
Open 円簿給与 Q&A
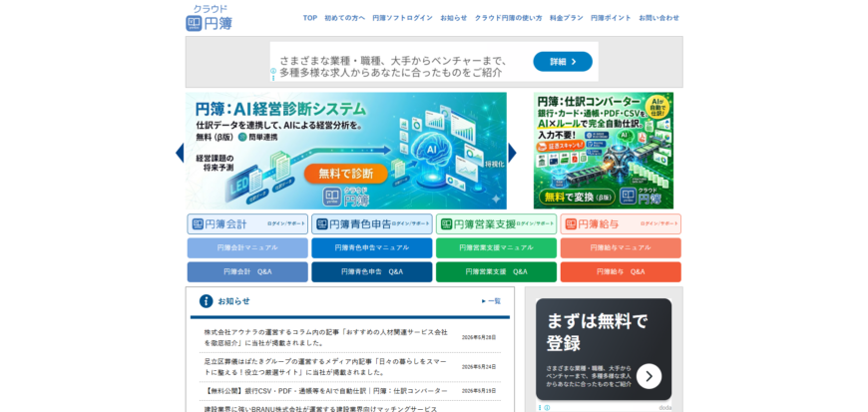tap(621, 272)
